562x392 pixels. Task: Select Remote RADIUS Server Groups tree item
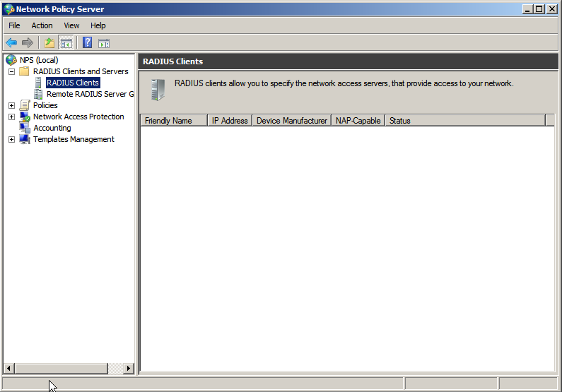(x=89, y=94)
